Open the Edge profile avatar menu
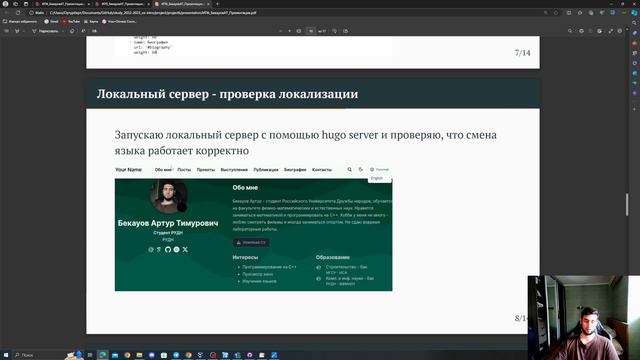The width and height of the screenshot is (640, 360). pyautogui.click(x=6, y=4)
